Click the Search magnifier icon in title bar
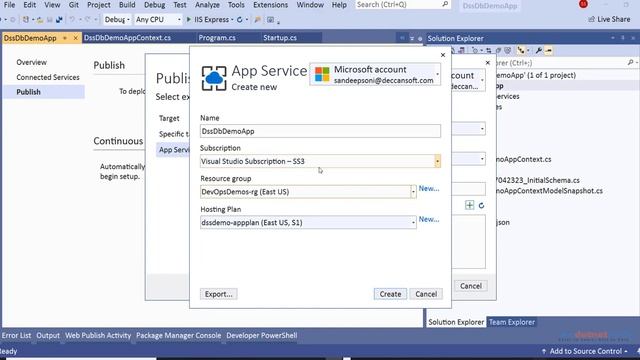Screen dimensions: 640x360 tap(445, 4)
